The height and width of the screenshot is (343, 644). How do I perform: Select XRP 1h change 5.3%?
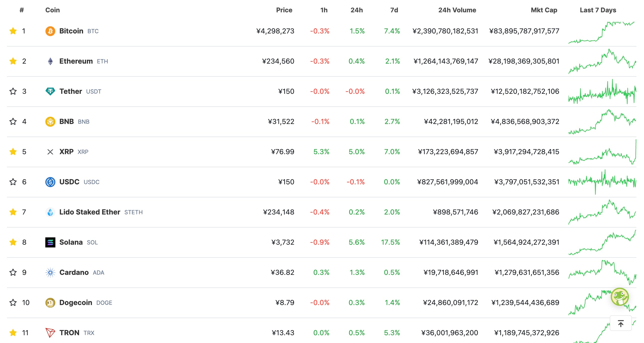point(321,152)
